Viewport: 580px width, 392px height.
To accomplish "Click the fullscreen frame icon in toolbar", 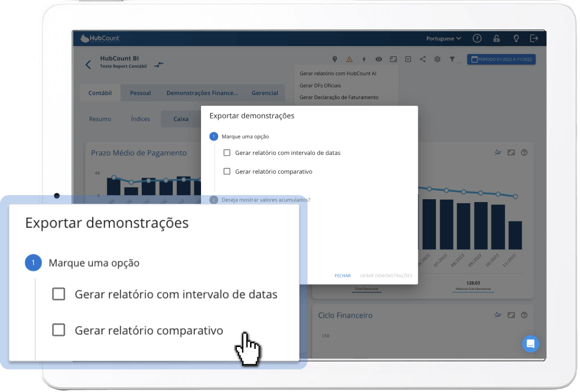I will pyautogui.click(x=393, y=59).
